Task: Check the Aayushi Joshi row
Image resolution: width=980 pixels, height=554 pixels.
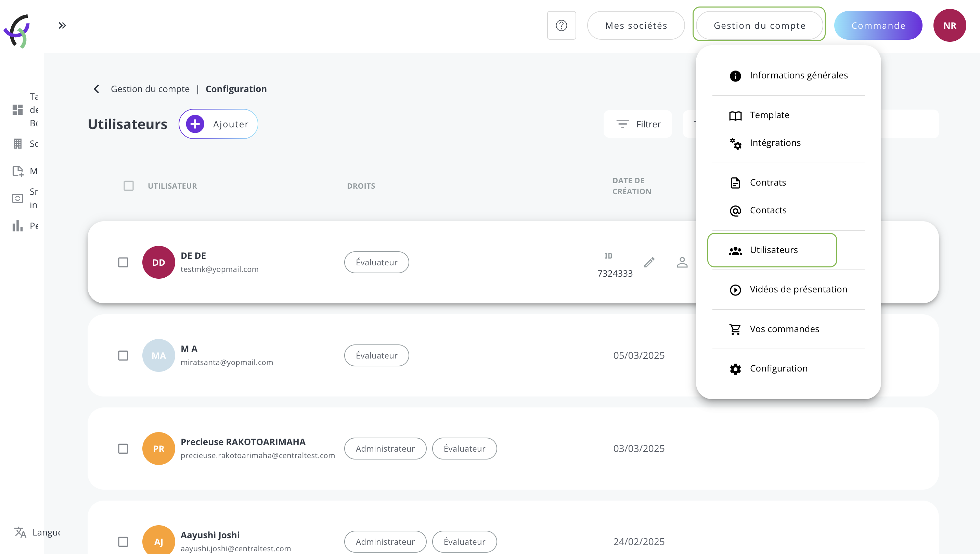Action: (123, 542)
